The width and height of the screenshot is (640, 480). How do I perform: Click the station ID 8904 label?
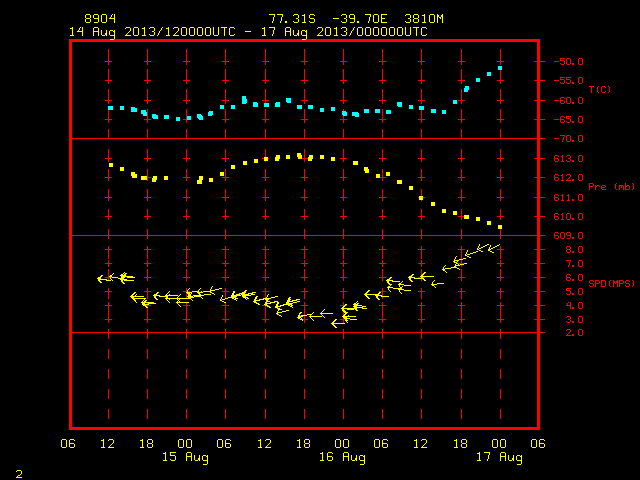point(100,19)
